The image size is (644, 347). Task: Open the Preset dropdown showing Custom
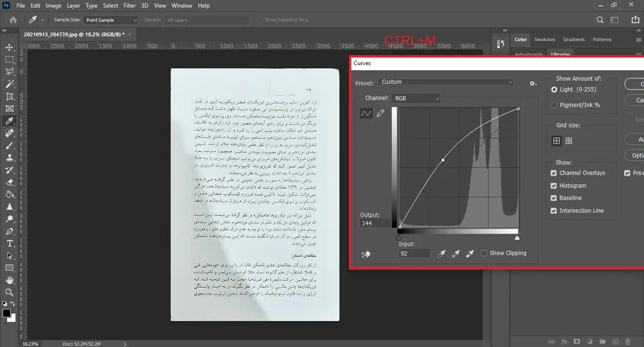(x=446, y=82)
